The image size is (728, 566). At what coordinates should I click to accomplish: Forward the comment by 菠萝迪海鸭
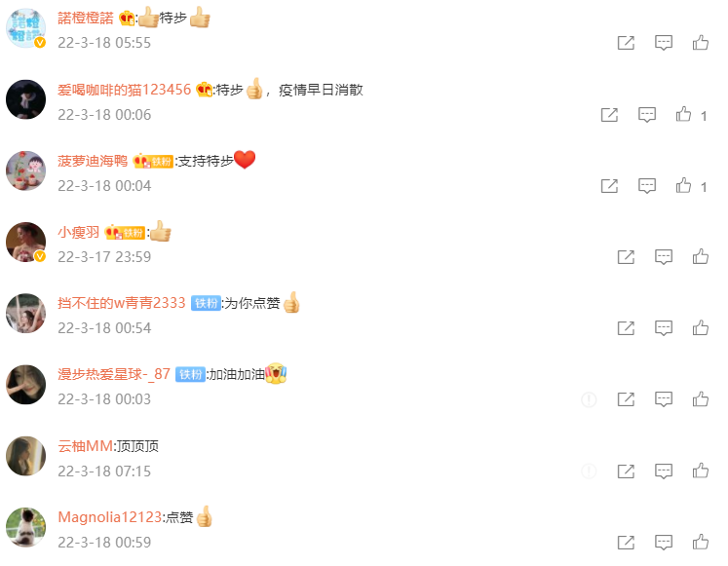(x=609, y=186)
